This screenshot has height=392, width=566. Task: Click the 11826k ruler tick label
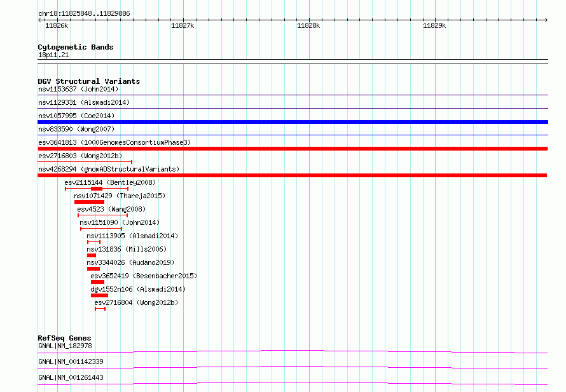coord(57,25)
